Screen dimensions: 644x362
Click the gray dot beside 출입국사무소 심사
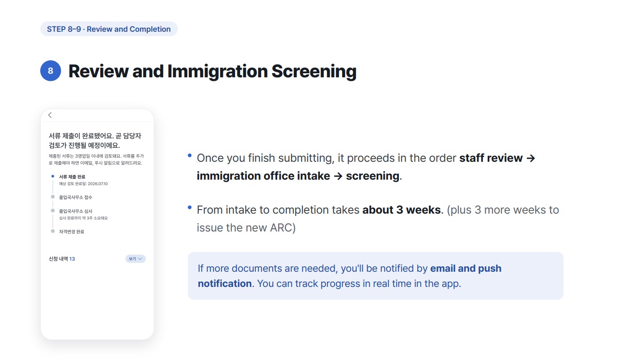[x=53, y=210]
